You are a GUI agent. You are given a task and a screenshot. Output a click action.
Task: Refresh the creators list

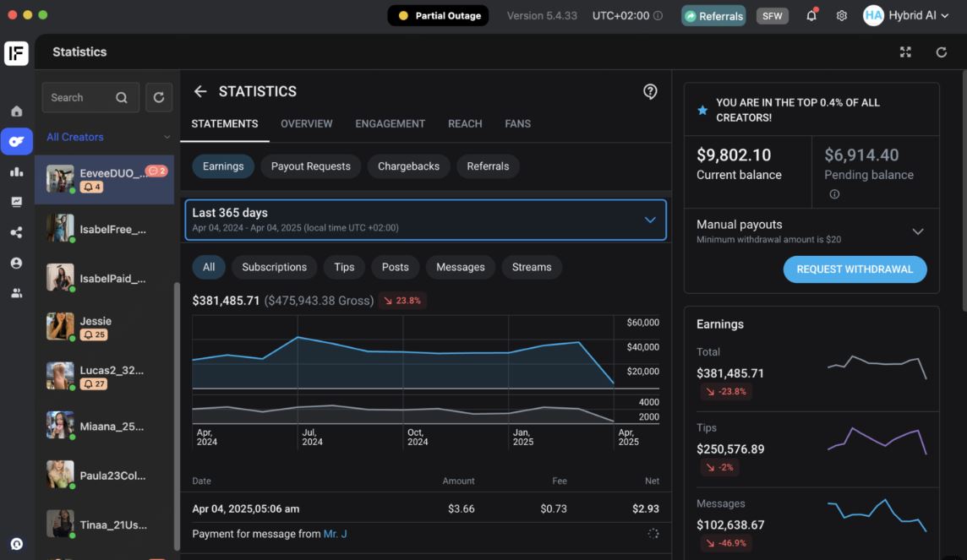pyautogui.click(x=158, y=98)
